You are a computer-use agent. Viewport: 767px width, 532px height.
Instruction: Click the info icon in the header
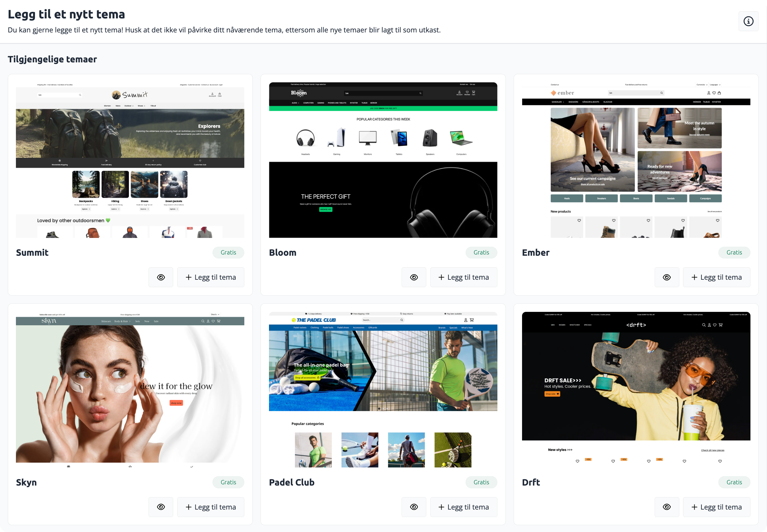point(748,21)
